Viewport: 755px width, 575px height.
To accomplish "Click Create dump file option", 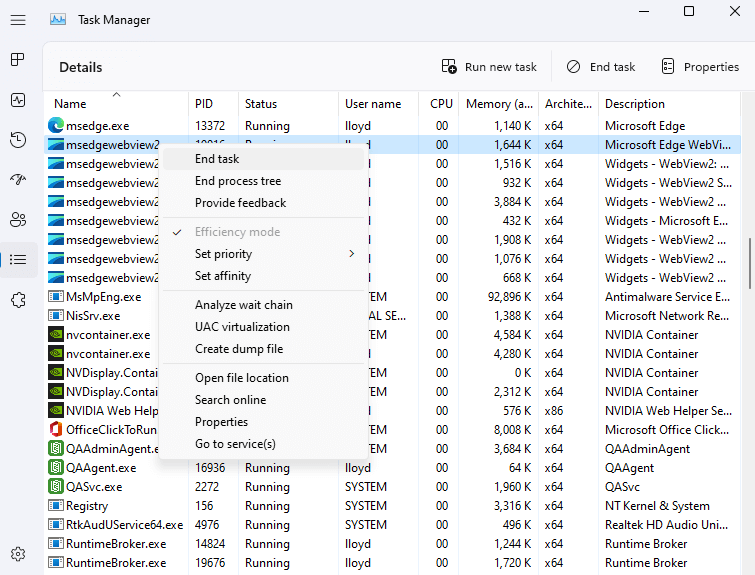I will (x=239, y=349).
